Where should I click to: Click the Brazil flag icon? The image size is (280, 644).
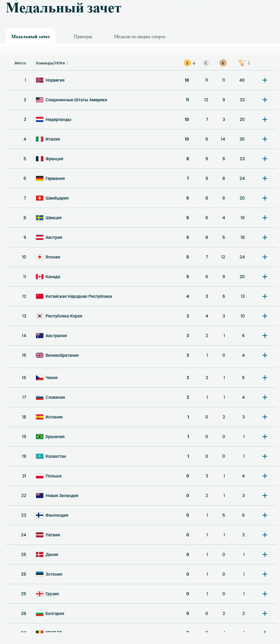(40, 437)
